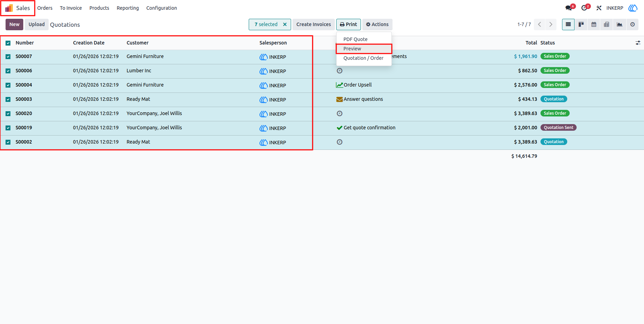Switch to Kanban view icon
This screenshot has height=324, width=644.
pos(581,24)
